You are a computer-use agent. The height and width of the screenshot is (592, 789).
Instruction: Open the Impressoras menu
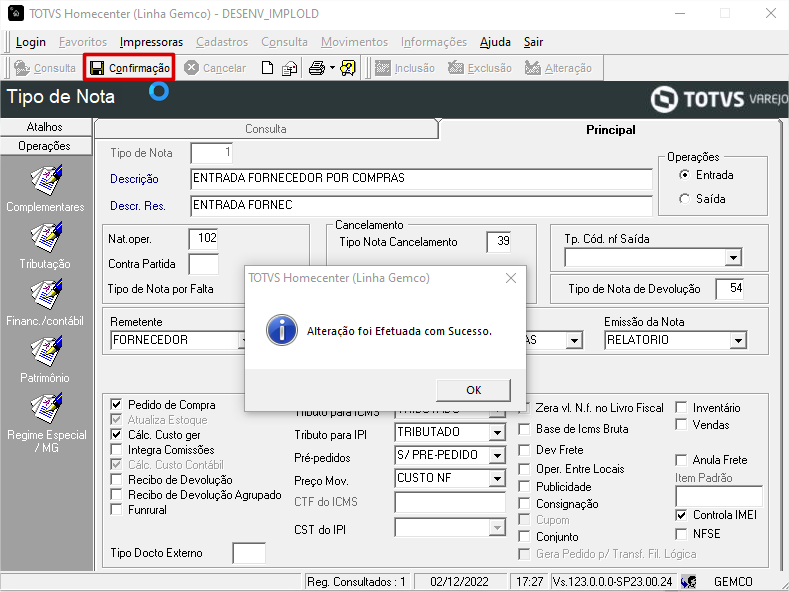tap(151, 42)
